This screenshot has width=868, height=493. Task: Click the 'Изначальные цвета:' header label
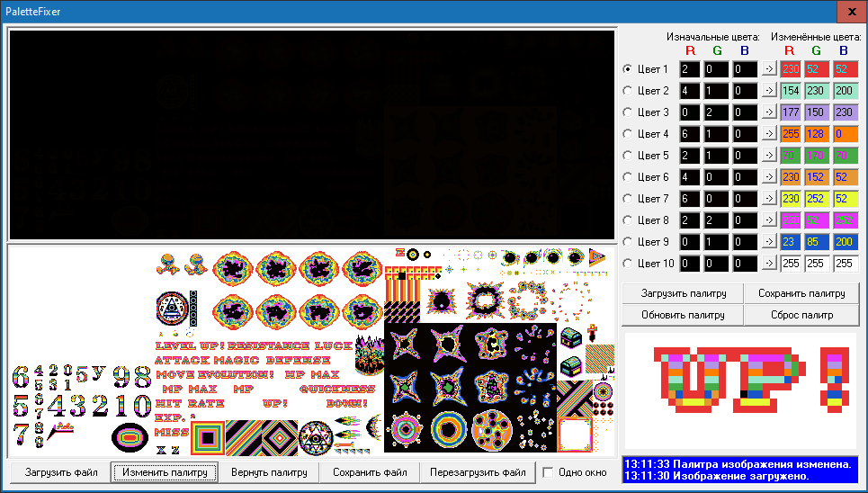coord(713,38)
